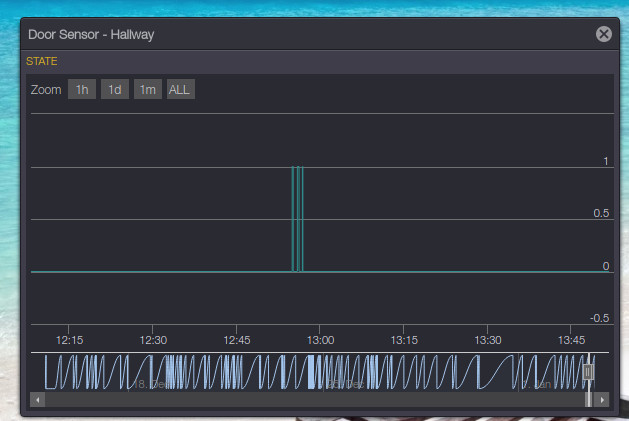Click the 12:15 time axis label
This screenshot has height=421, width=629.
(69, 340)
